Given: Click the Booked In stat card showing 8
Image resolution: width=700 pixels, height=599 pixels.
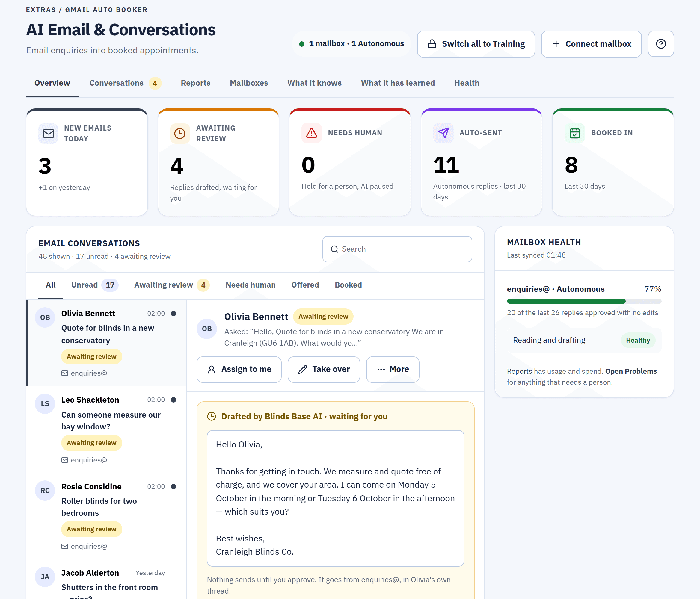Looking at the screenshot, I should (612, 162).
